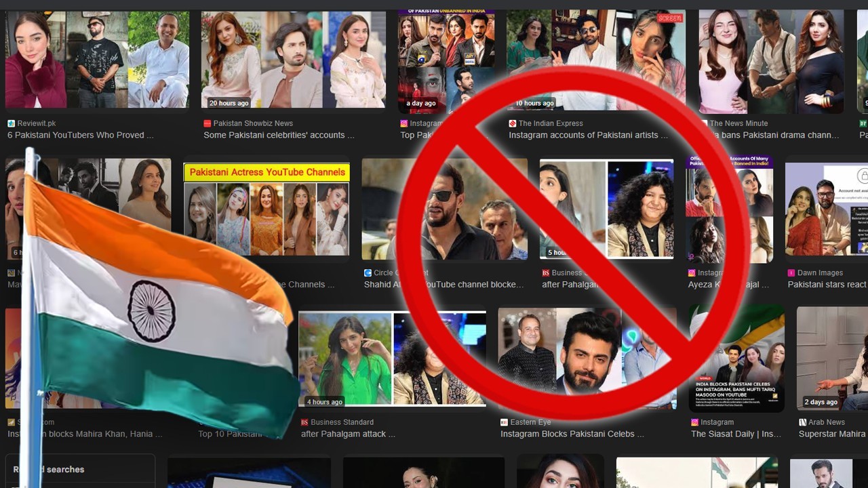Open '6 Pakistani YouTubers Who Proved' article
The height and width of the screenshot is (488, 868).
[x=80, y=135]
